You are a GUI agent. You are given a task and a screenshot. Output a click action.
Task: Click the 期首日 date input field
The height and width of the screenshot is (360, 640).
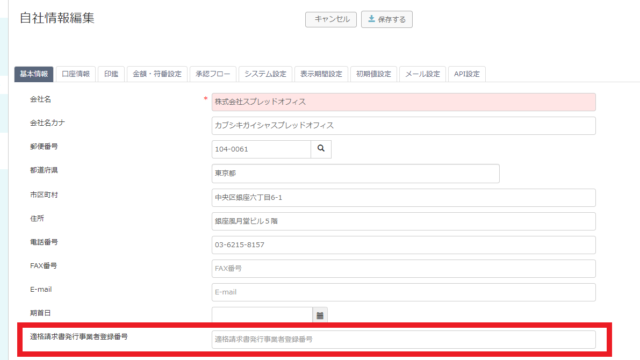click(262, 315)
